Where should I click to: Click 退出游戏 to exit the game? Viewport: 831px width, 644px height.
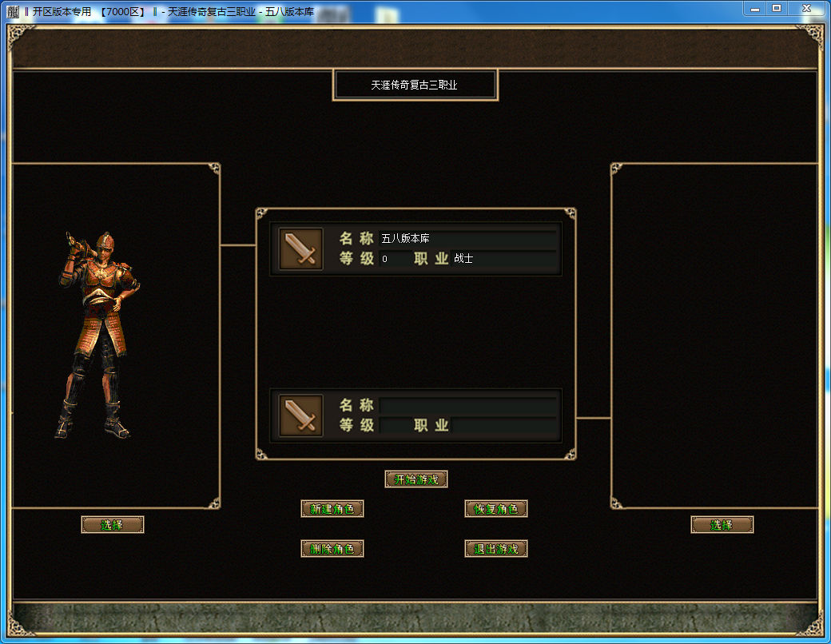[x=496, y=549]
